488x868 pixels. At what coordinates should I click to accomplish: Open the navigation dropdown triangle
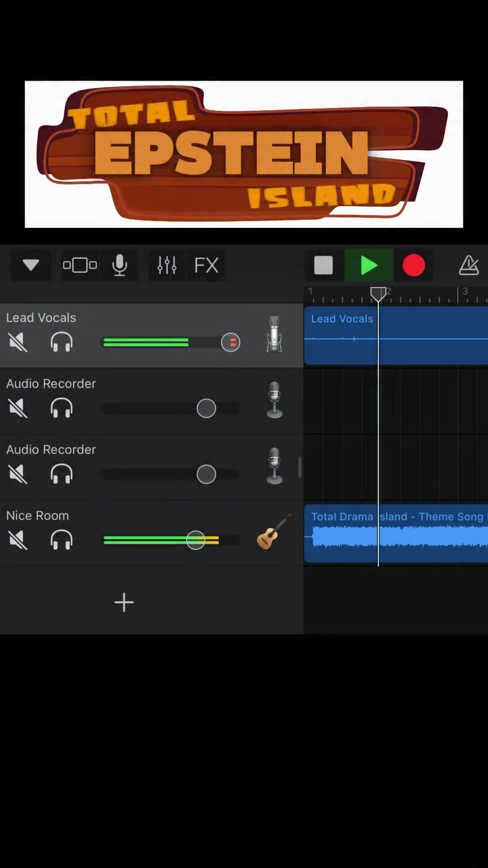pyautogui.click(x=30, y=265)
